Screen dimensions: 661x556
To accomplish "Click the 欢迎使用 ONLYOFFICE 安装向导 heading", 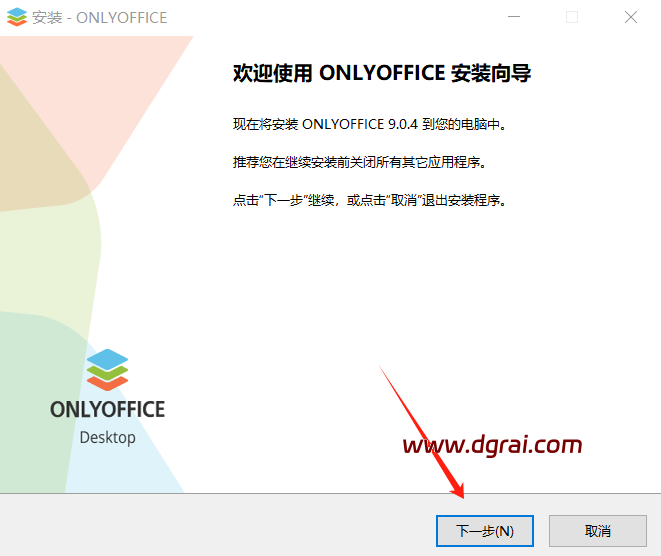I will (381, 73).
